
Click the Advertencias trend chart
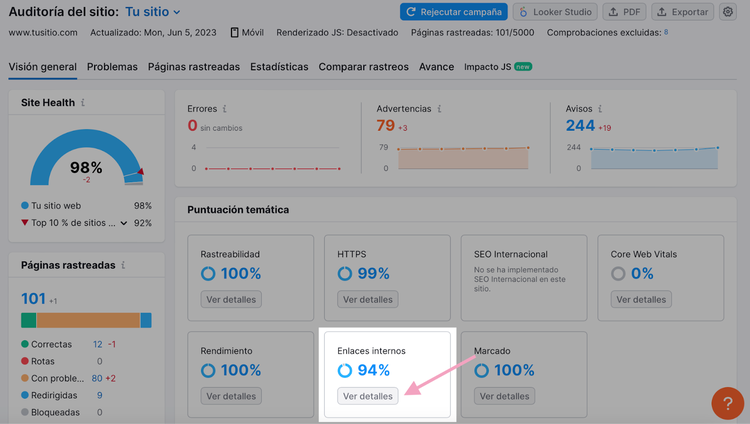pyautogui.click(x=456, y=158)
